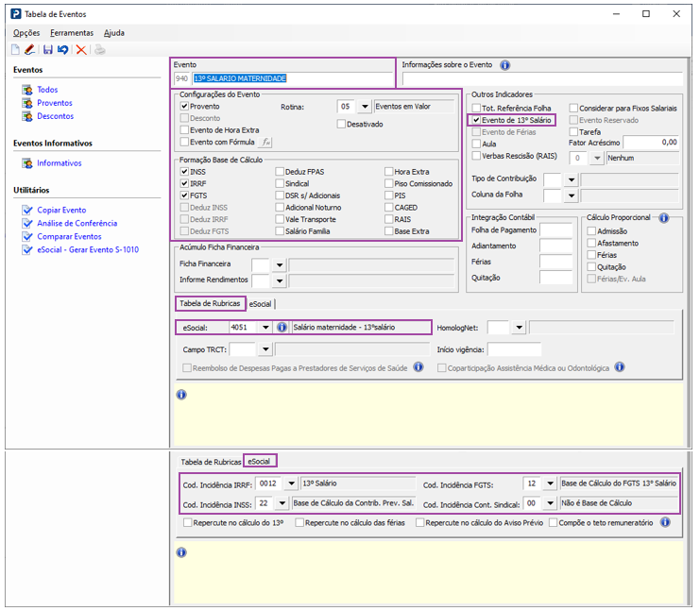
Task: Click info icon in lower yellow notes area
Action: point(181,552)
